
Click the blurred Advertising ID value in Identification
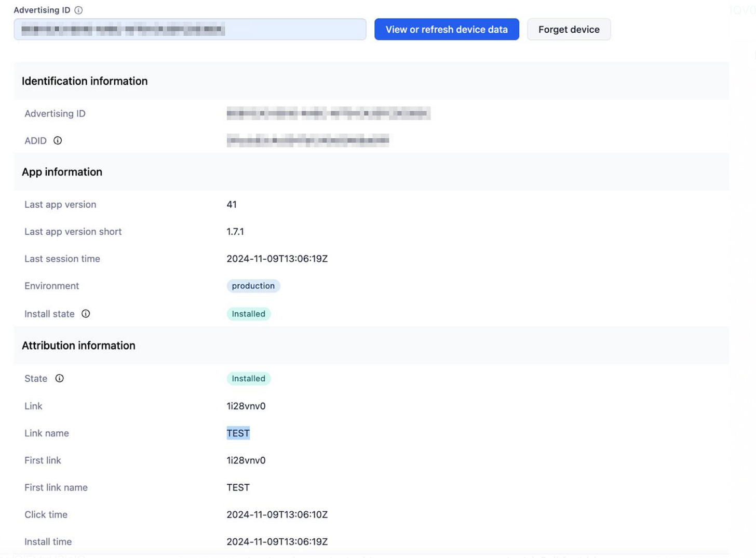click(329, 113)
